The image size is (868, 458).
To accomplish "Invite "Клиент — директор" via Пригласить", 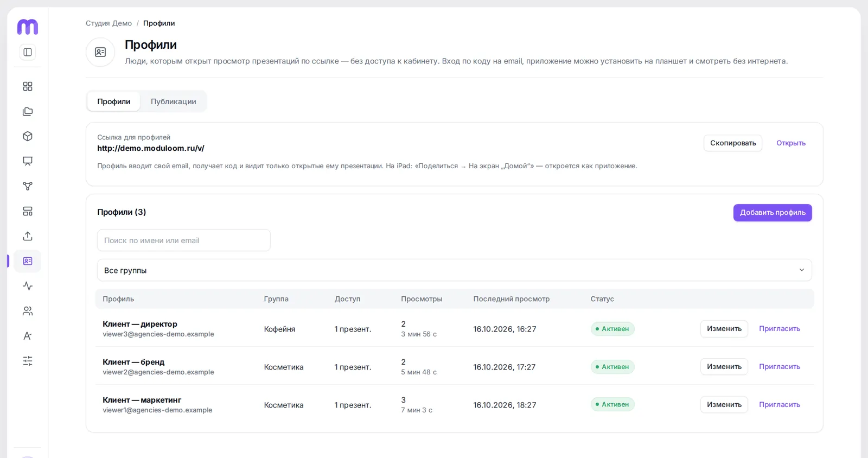I will 780,329.
